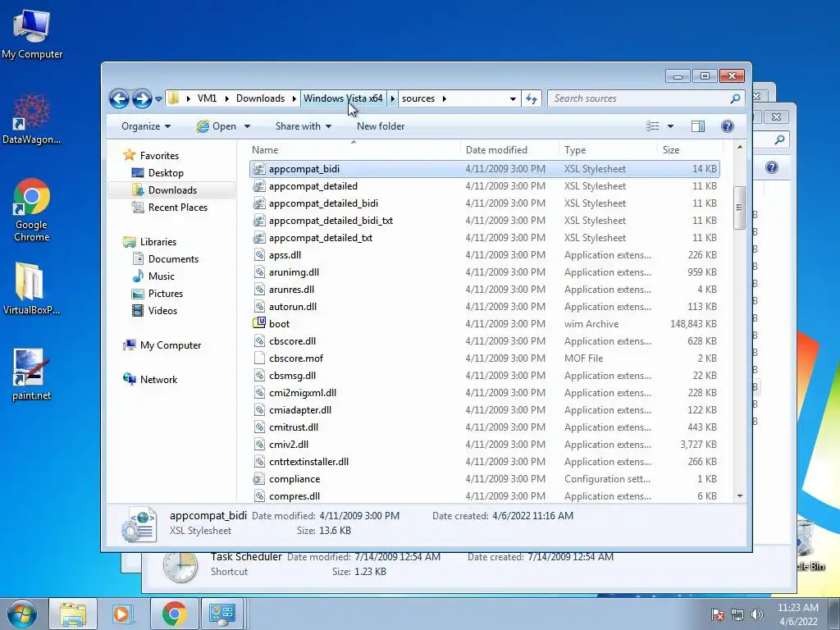Select the file named appcompat_detailed_bidi_txt
The width and height of the screenshot is (840, 630).
tap(331, 221)
